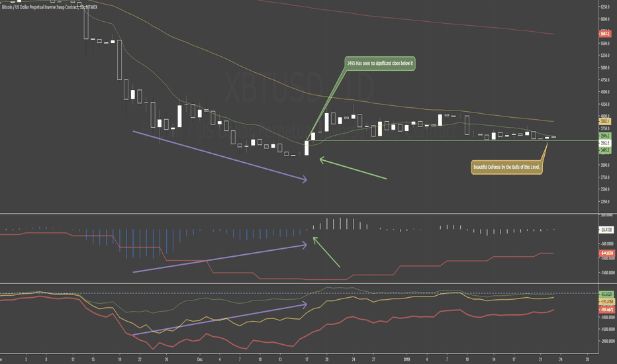Click the 2750.0 price axis label
Viewport: 617px width, 364px height.
(x=605, y=177)
